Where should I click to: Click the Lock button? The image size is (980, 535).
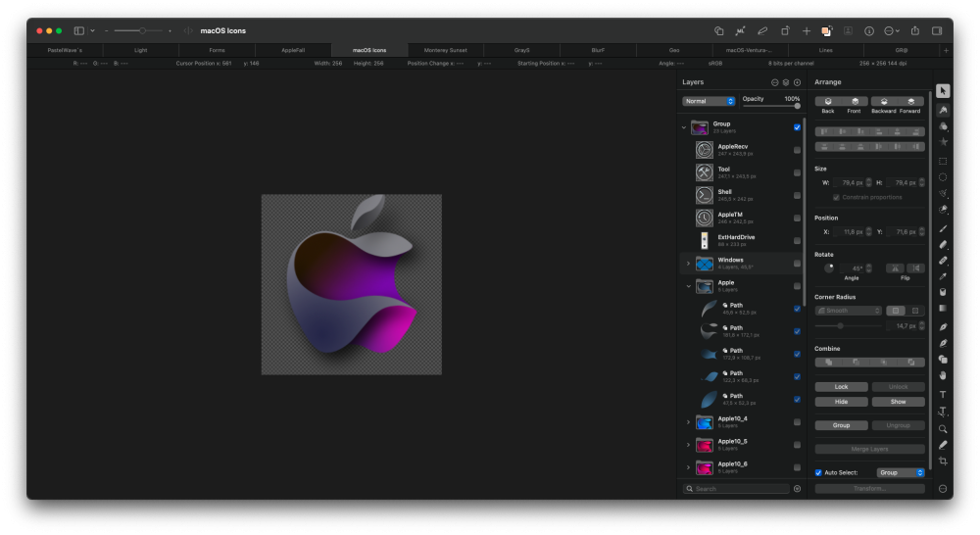click(x=841, y=387)
